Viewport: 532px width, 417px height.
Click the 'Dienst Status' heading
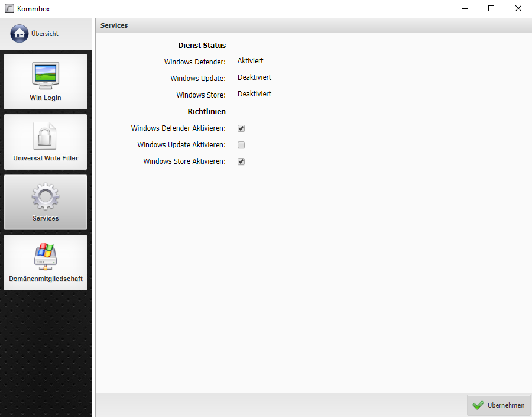coord(202,46)
